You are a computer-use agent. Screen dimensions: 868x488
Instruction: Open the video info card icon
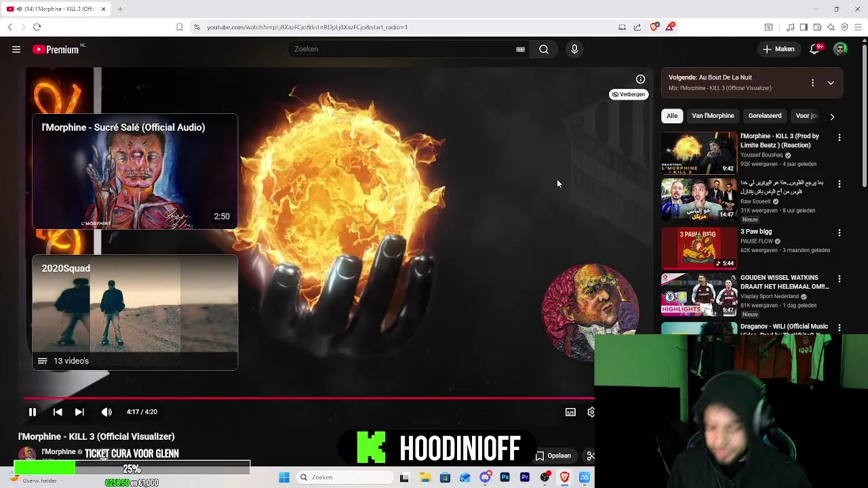coord(640,79)
